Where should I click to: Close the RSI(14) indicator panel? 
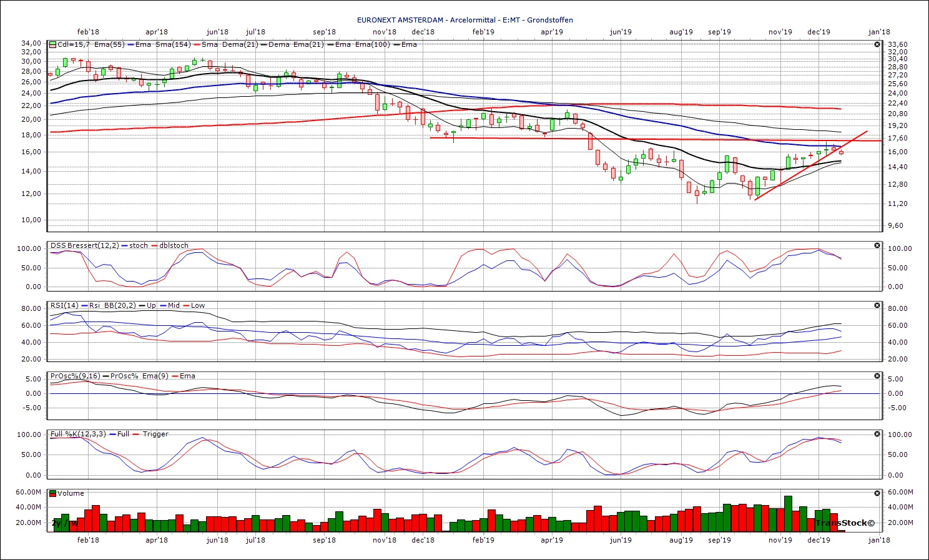(877, 305)
